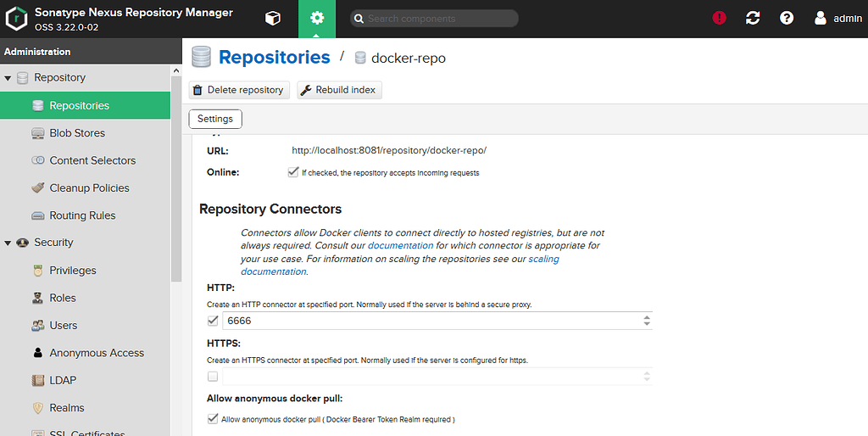Open the Help question mark icon
This screenshot has width=868, height=436.
tap(787, 18)
